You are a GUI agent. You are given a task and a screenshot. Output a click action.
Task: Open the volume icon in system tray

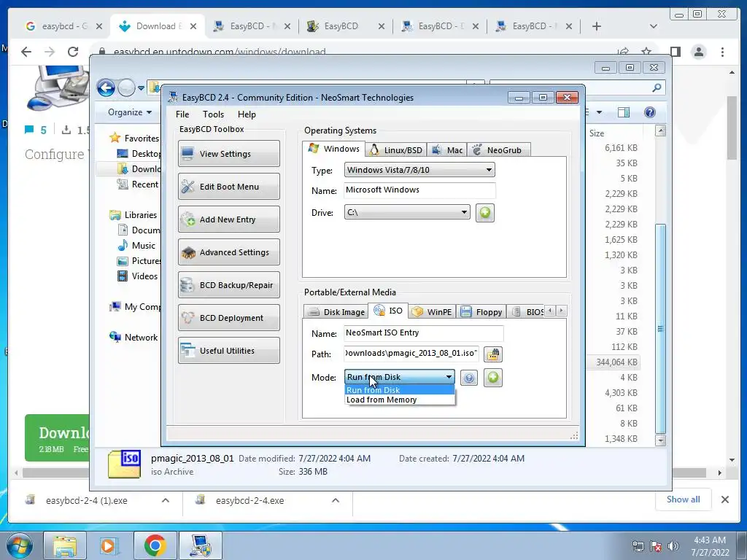673,546
